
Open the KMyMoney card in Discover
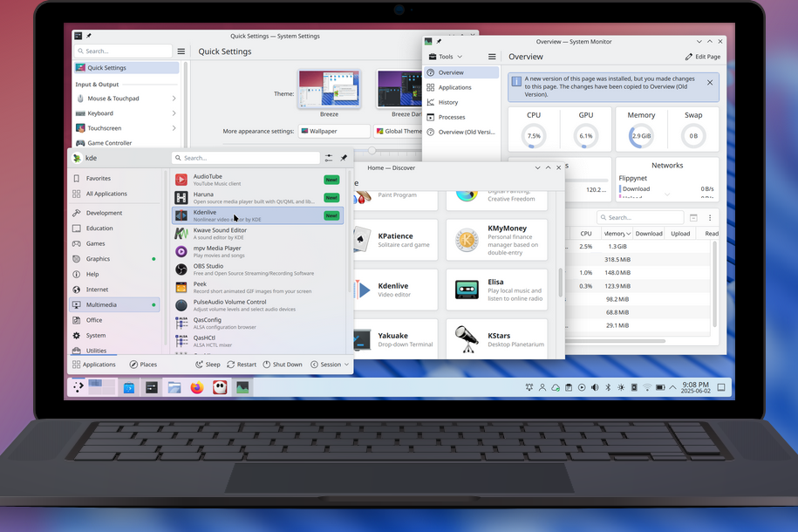tap(497, 240)
